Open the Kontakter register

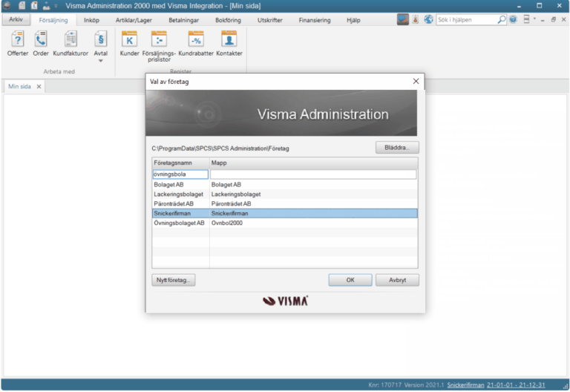(x=229, y=44)
